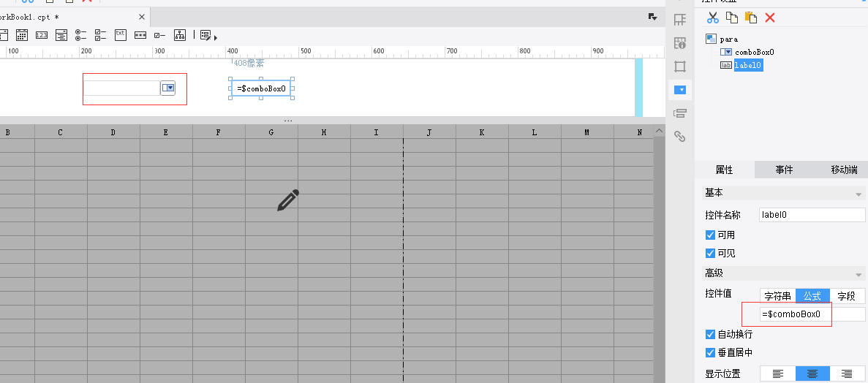Open cell element panel in right sidebar

point(680,20)
